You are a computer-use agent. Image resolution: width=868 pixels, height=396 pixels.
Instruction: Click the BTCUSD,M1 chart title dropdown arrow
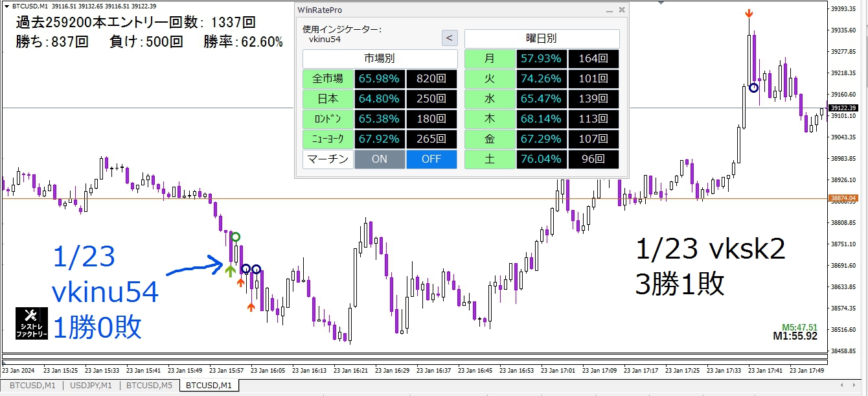tap(7, 6)
